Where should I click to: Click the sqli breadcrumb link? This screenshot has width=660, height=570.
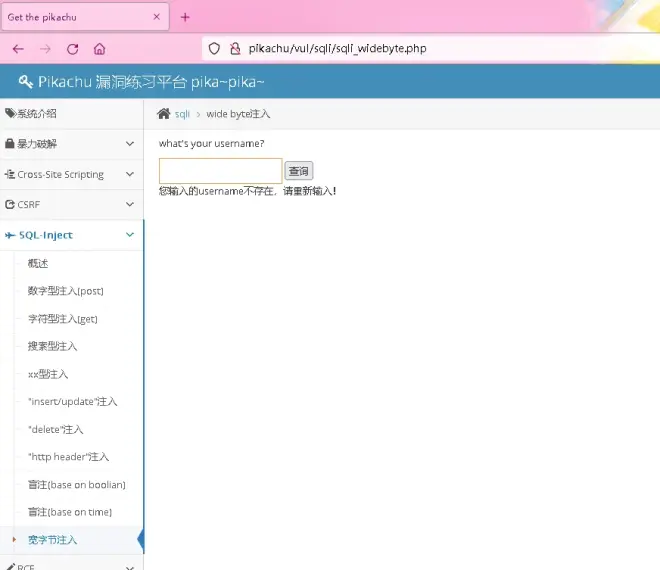coord(182,114)
